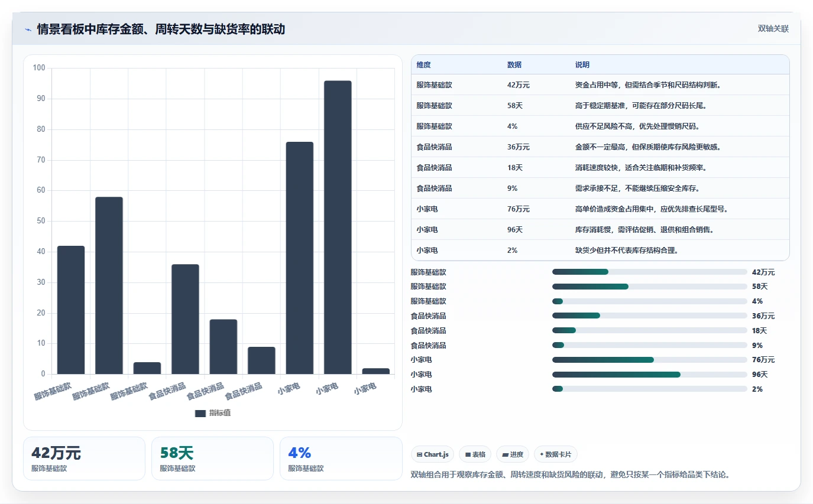Viewport: 813px width, 504px height.
Task: Click description 缺货少但并不代表库存结构合理。
Action: pyautogui.click(x=627, y=251)
